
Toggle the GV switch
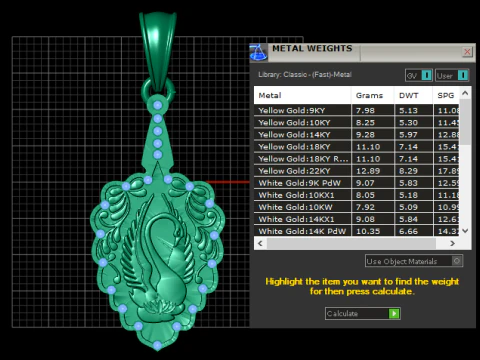419,75
